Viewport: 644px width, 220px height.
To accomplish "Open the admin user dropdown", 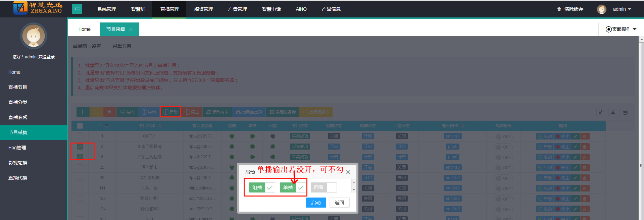I will 622,9.
